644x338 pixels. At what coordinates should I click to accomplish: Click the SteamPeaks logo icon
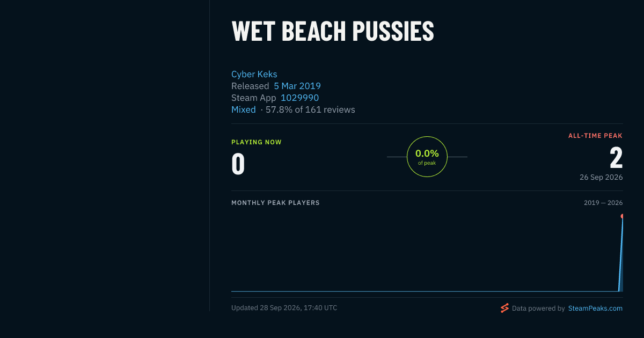[504, 308]
